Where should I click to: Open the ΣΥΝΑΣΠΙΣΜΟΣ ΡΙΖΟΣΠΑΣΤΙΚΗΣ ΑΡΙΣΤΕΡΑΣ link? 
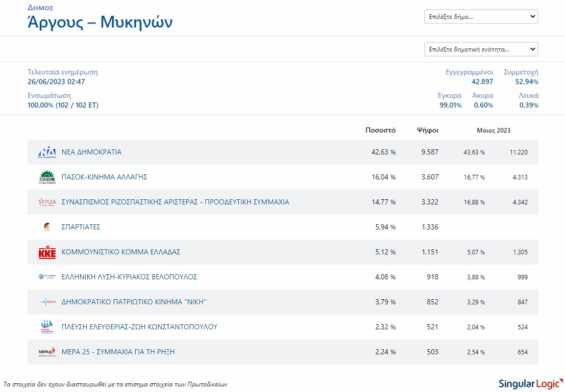[175, 202]
